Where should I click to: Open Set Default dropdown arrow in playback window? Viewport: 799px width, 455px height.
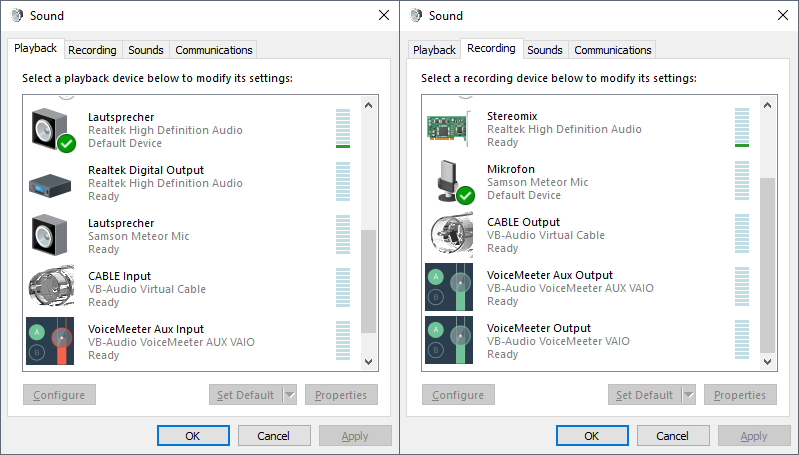(290, 395)
